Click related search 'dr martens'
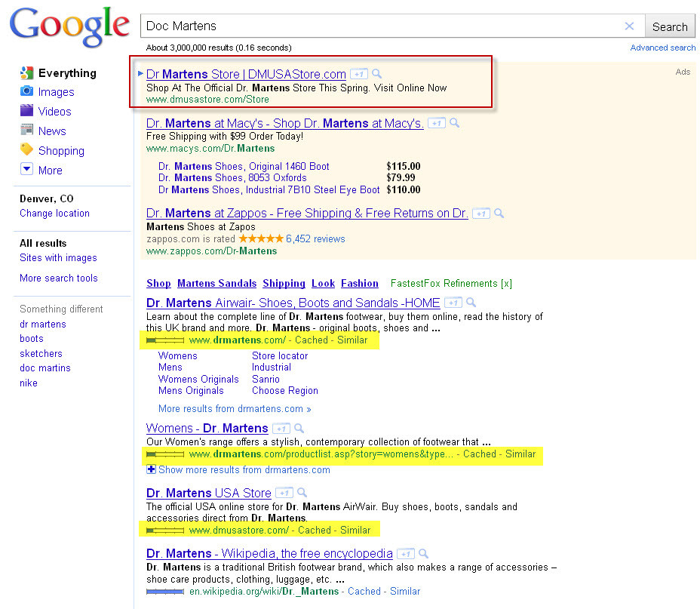 click(43, 324)
